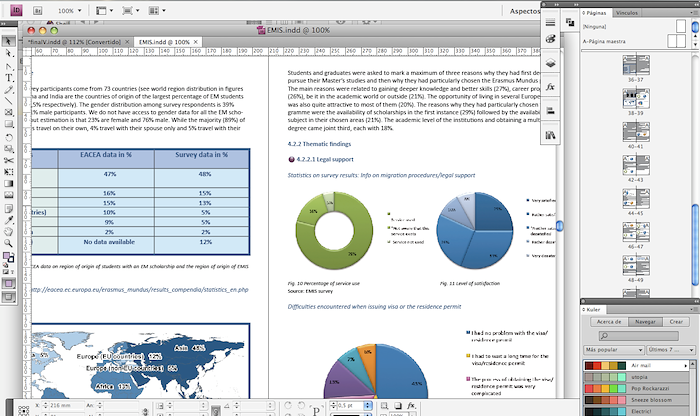Select the Free Transform tool
Screen dimensions: 700x416
pos(8,172)
